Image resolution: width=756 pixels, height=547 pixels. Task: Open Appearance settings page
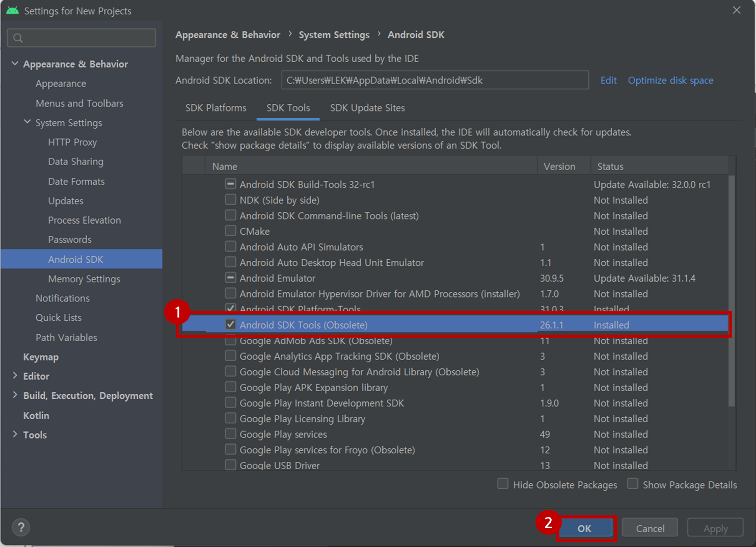(61, 84)
